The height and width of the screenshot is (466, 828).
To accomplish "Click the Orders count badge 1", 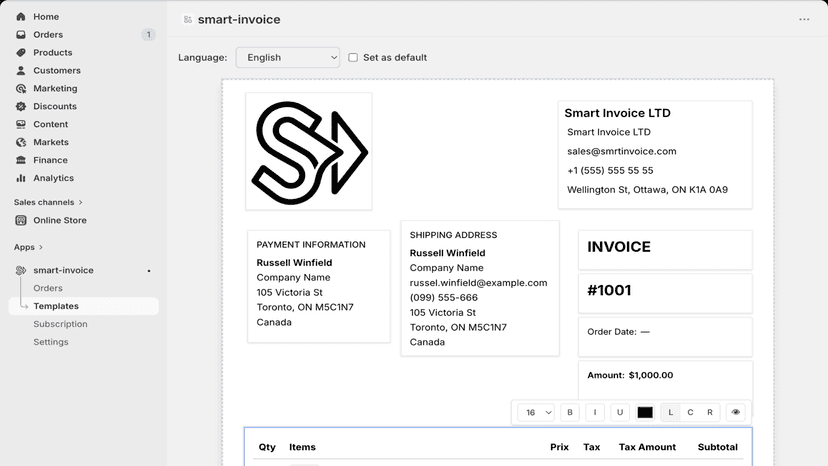I will click(x=148, y=35).
